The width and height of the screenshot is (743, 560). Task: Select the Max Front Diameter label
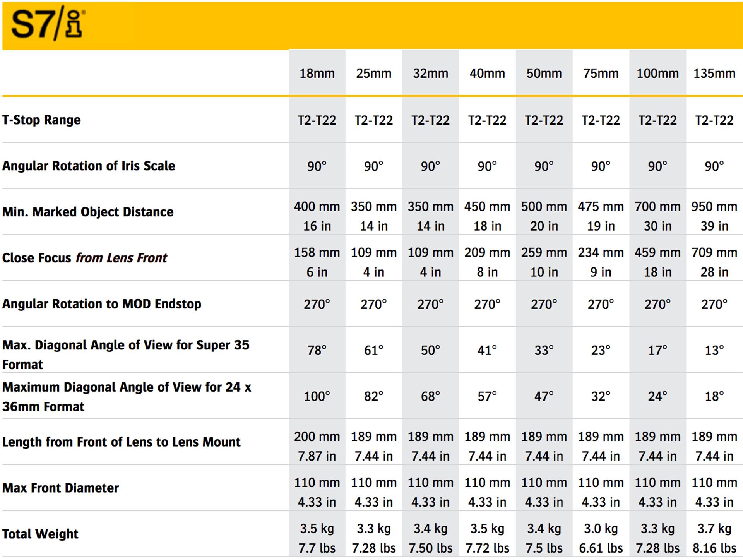(x=60, y=488)
